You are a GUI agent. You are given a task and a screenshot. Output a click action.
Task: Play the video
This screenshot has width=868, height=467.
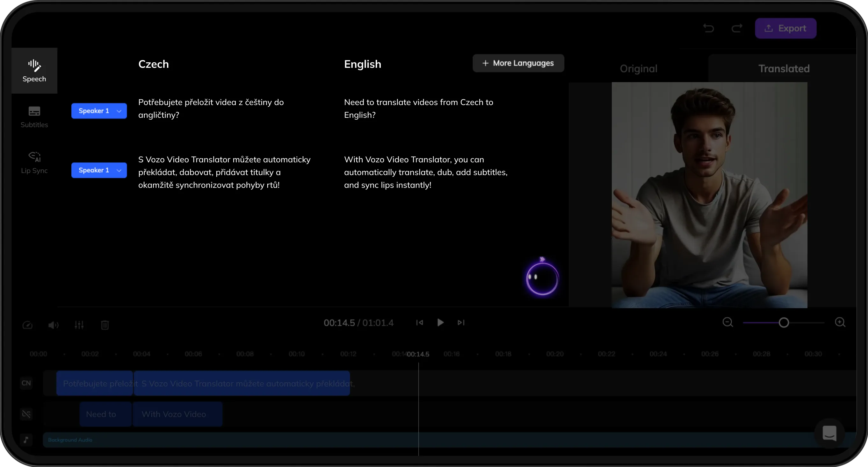(440, 322)
